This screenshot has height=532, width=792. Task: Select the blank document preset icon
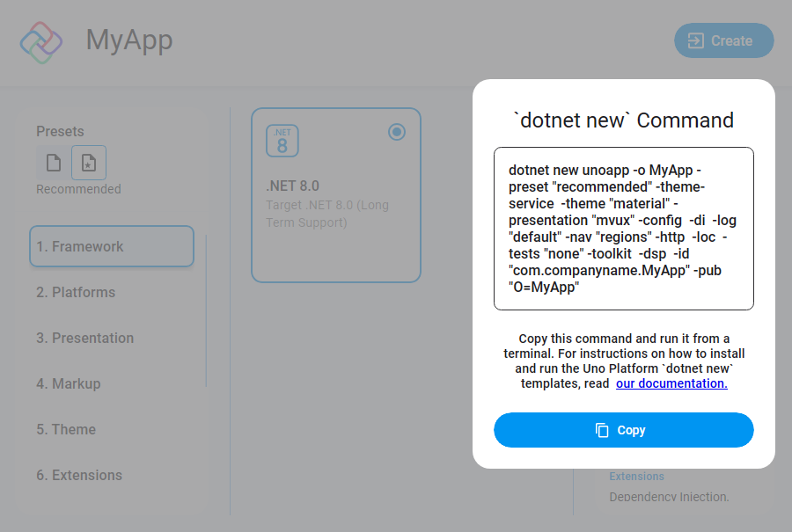[x=53, y=162]
